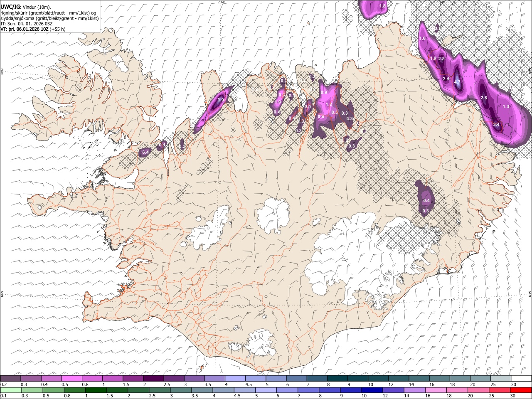Pick the upper legend swatch between 0.2 and 0.3
This screenshot has height=399, width=532.
[11, 379]
